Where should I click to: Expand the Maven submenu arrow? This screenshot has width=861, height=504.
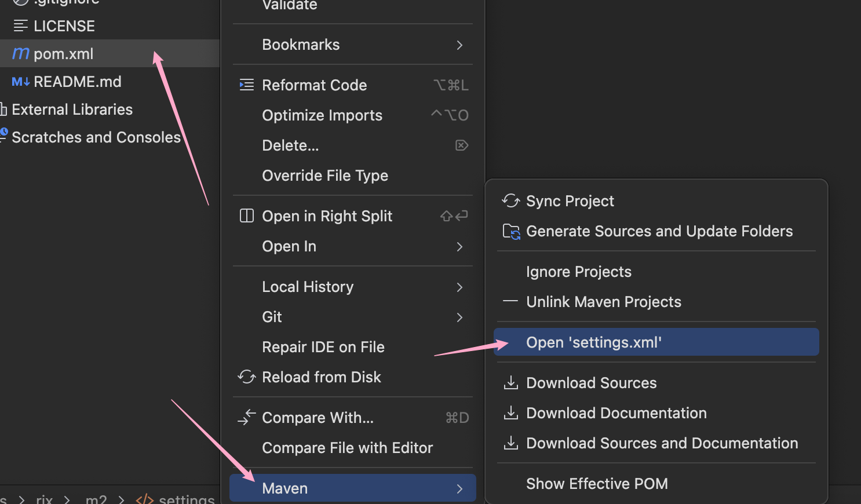point(459,488)
